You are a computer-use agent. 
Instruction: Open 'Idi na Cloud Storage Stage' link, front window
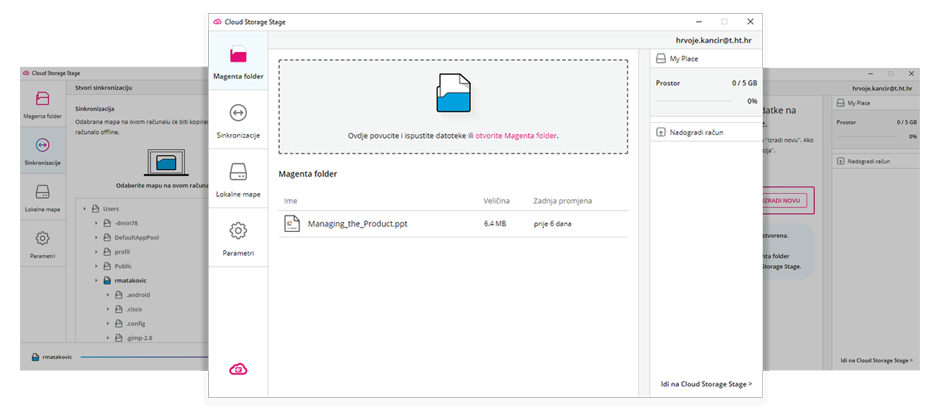(x=706, y=383)
